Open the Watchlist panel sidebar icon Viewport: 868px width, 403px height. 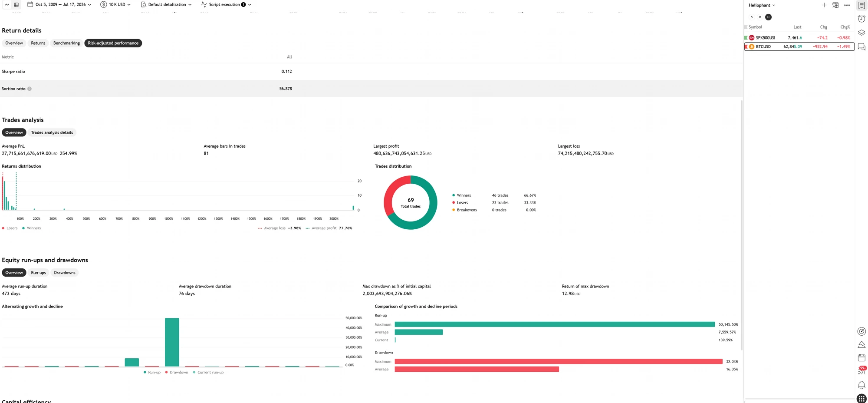(x=861, y=5)
